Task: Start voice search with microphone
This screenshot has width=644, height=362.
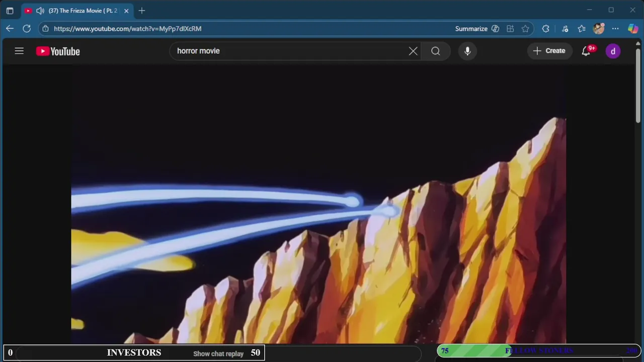Action: pyautogui.click(x=467, y=51)
